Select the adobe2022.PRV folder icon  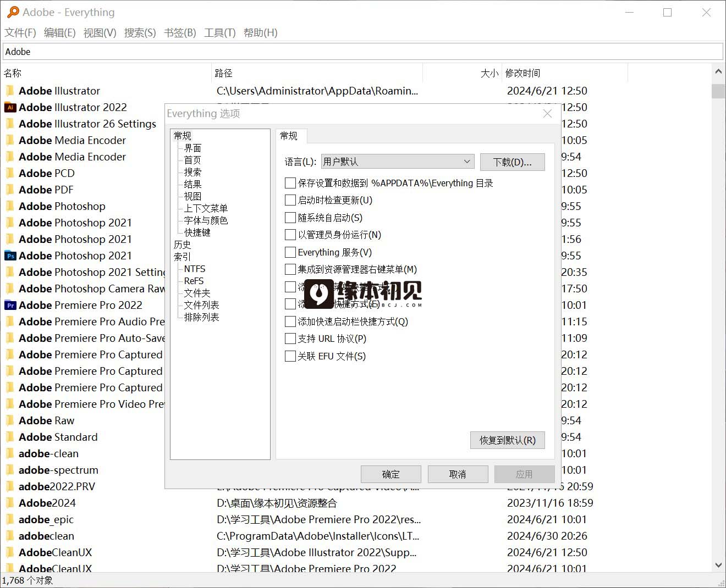point(10,486)
